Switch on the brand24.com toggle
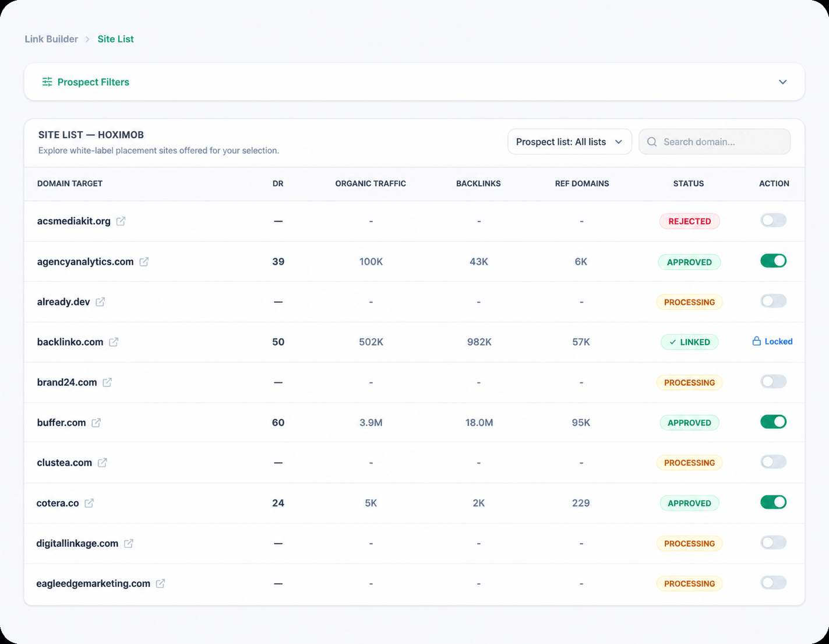The width and height of the screenshot is (829, 644). [x=773, y=381]
